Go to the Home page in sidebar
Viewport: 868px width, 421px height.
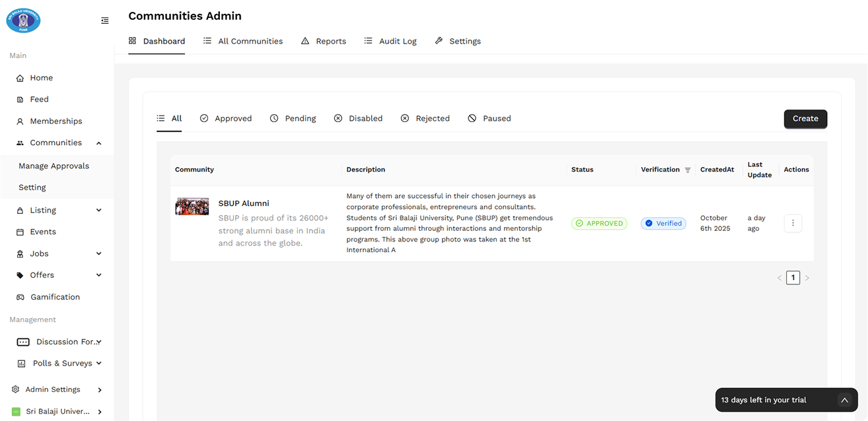[41, 78]
